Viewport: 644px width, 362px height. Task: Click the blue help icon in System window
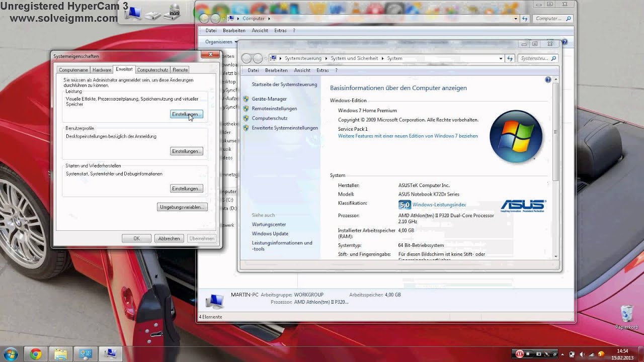pos(548,79)
